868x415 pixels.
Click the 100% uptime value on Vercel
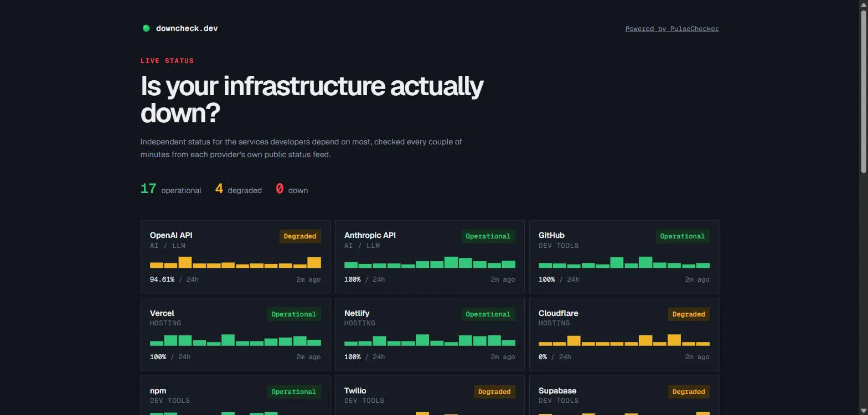tap(158, 357)
